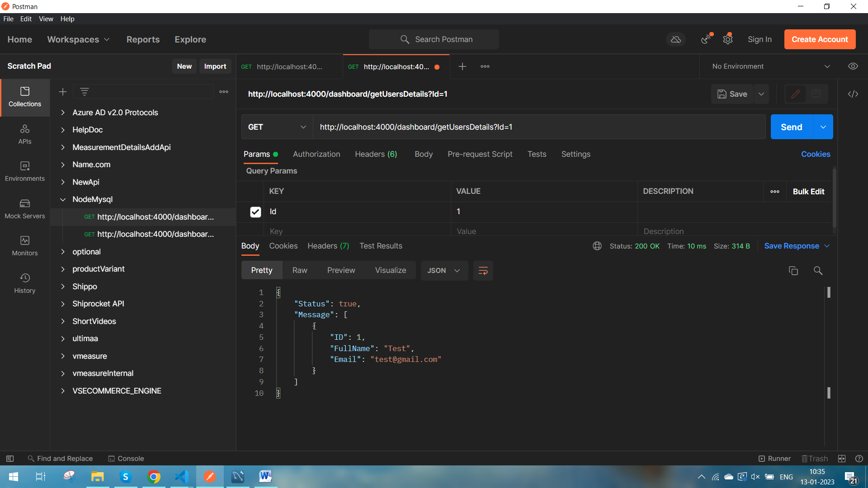Viewport: 868px width, 488px height.
Task: Open environment quick look eye icon
Action: tap(853, 66)
